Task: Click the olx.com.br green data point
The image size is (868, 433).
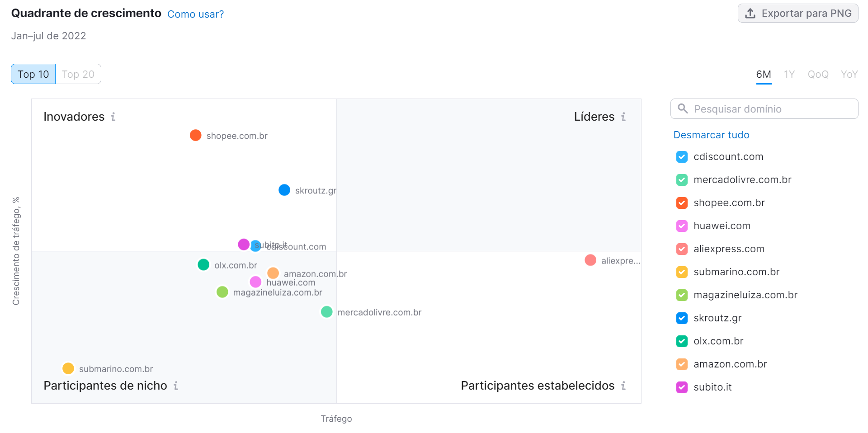Action: [x=203, y=264]
